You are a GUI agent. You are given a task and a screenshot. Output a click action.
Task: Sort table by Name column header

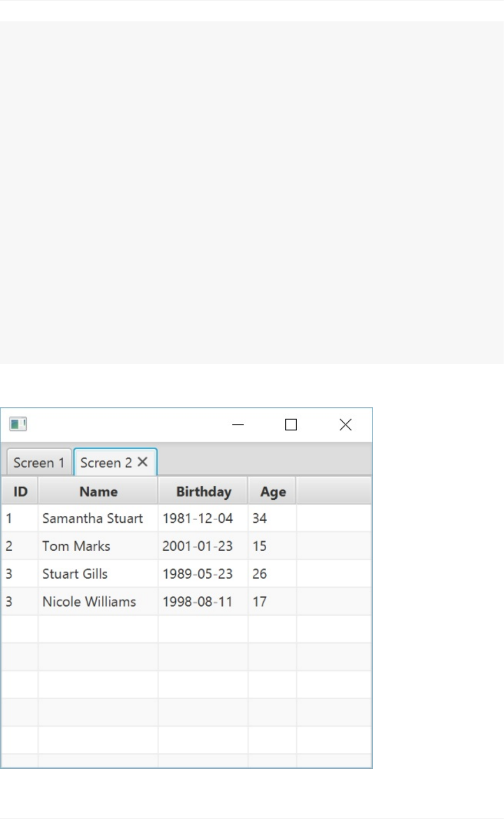point(98,491)
